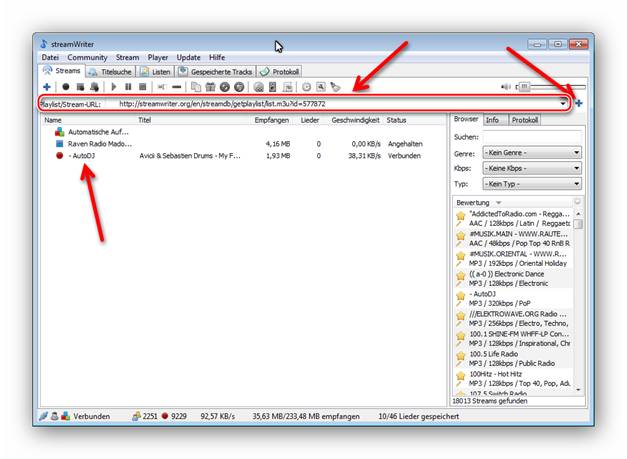Start recording with the black circle toolbar icon
Image resolution: width=627 pixels, height=459 pixels.
pos(66,87)
